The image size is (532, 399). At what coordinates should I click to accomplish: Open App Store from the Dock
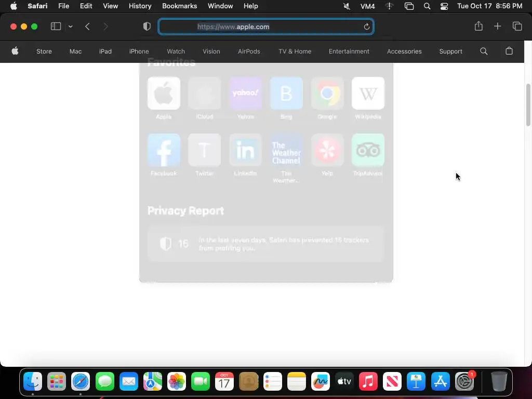coord(440,381)
